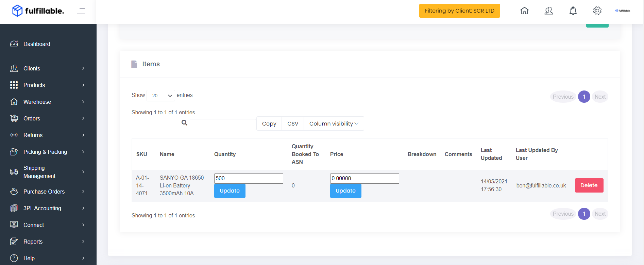
Task: Click the Copy button
Action: (x=269, y=123)
